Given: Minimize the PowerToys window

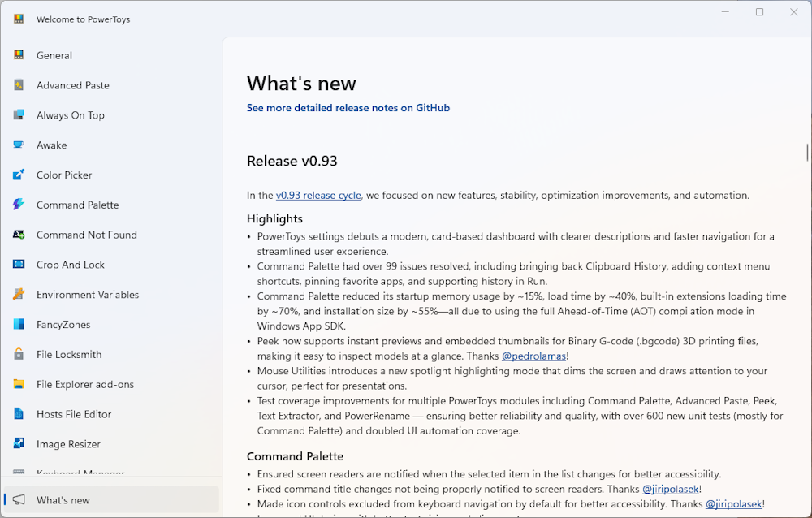Looking at the screenshot, I should pyautogui.click(x=725, y=12).
